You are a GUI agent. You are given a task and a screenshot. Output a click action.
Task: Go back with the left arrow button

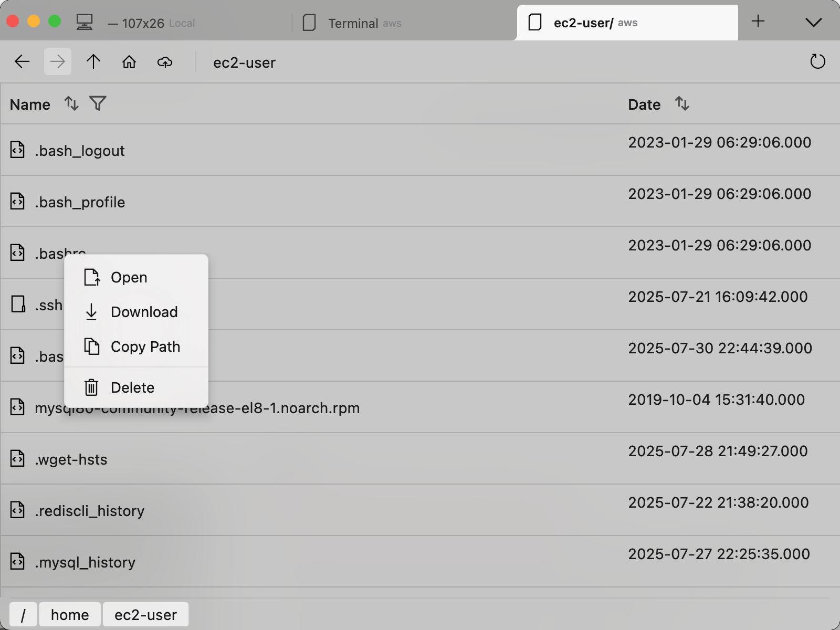coord(22,62)
